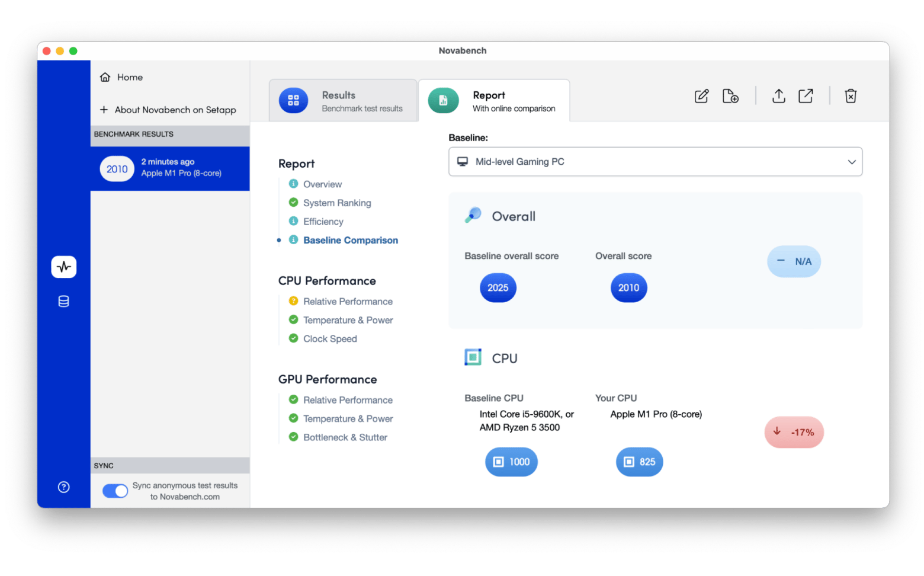Click the plus icon beside About Novabench

(104, 110)
